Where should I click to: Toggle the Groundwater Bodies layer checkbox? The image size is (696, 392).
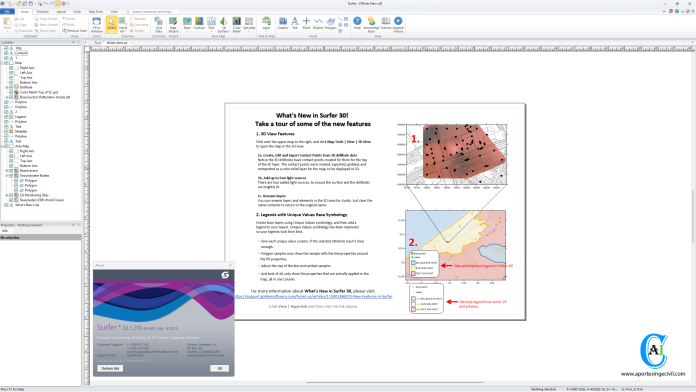[x=11, y=175]
